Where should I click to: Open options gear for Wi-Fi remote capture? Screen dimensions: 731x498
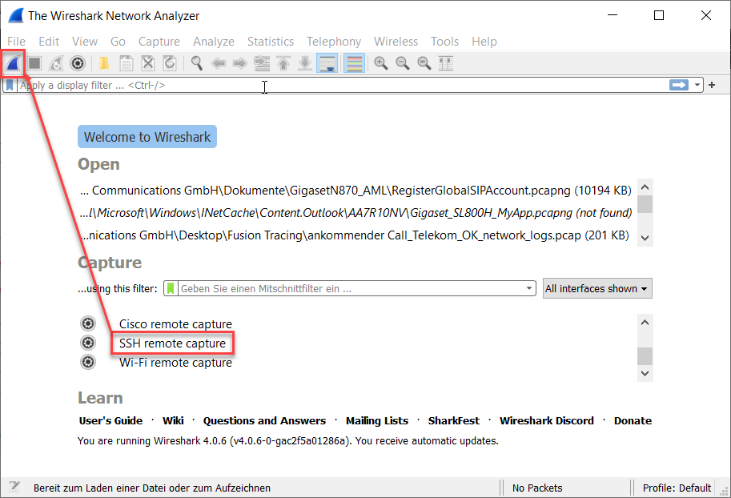click(88, 362)
